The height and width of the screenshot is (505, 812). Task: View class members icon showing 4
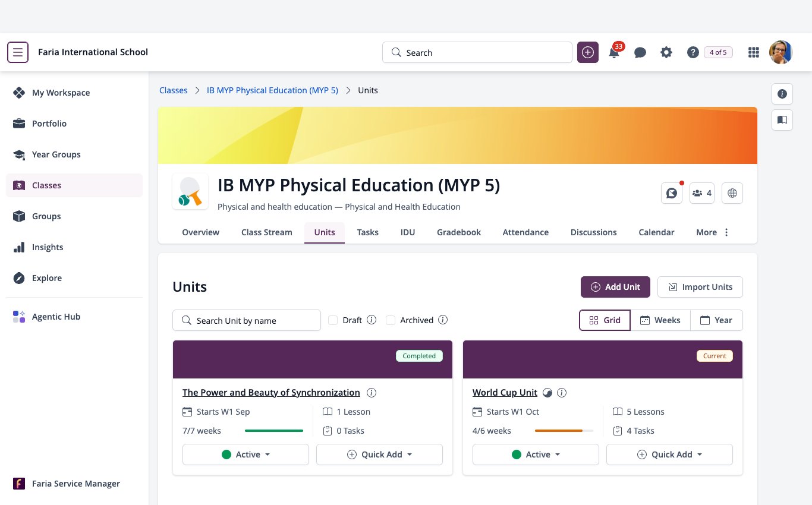pos(702,193)
